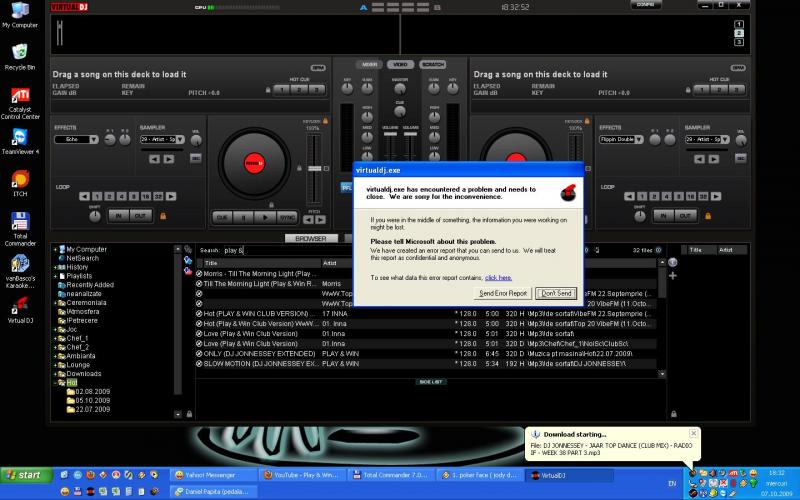Sort the browser by Title column header
The width and height of the screenshot is (800, 500).
click(261, 263)
